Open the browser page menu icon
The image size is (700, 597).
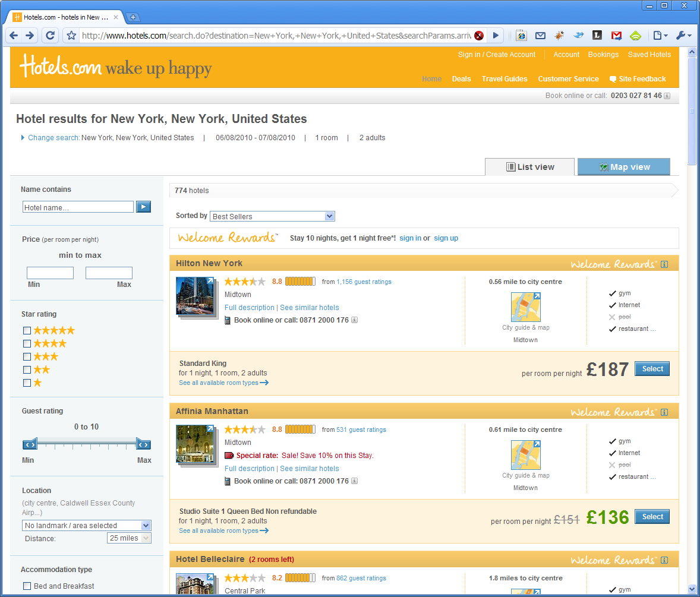(660, 35)
